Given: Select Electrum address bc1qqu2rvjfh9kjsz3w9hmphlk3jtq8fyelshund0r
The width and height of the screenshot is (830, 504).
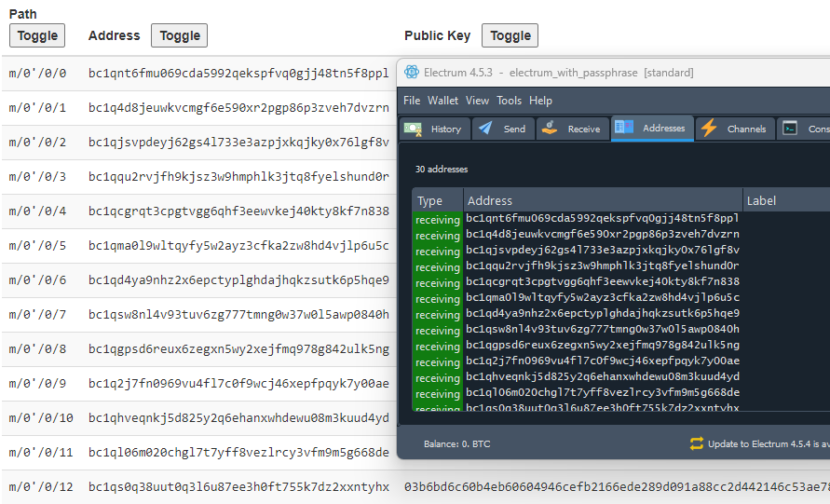Looking at the screenshot, I should [x=603, y=266].
